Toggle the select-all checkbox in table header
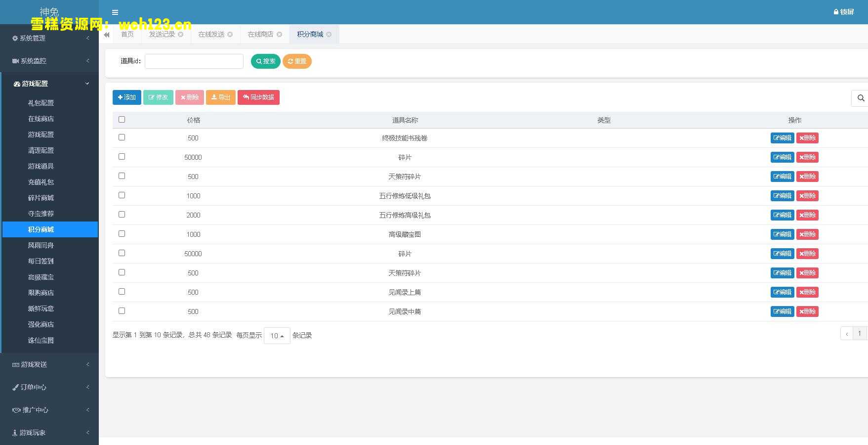Screen dimensions: 868x445 click(122, 120)
